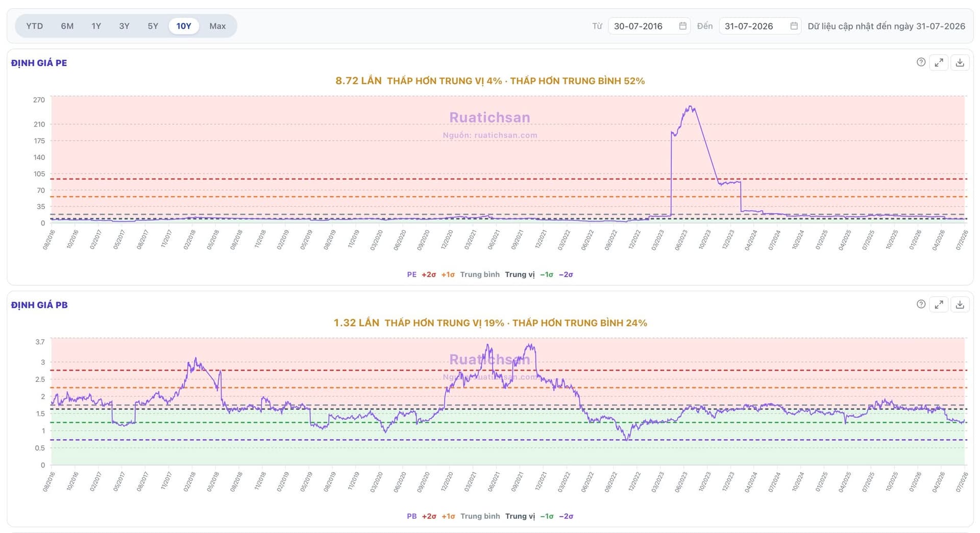Click the 0.5 value on the PB chart axis
Image resolution: width=980 pixels, height=533 pixels.
tap(40, 448)
